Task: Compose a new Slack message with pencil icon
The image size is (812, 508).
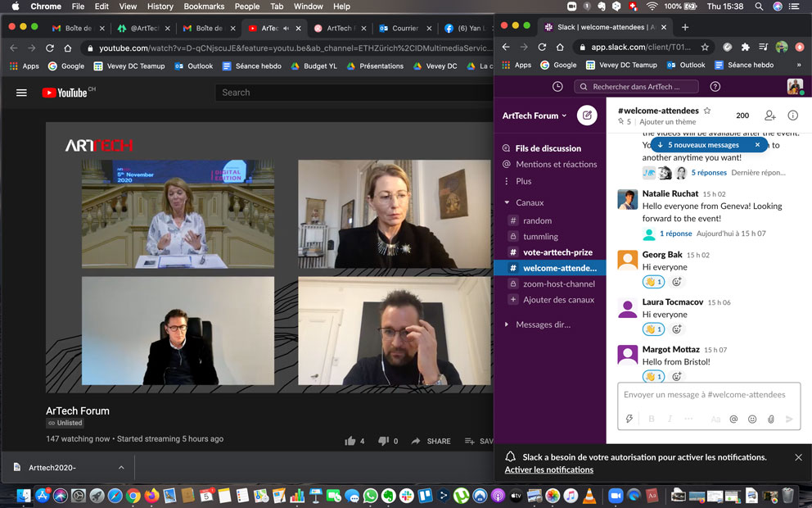Action: point(587,115)
